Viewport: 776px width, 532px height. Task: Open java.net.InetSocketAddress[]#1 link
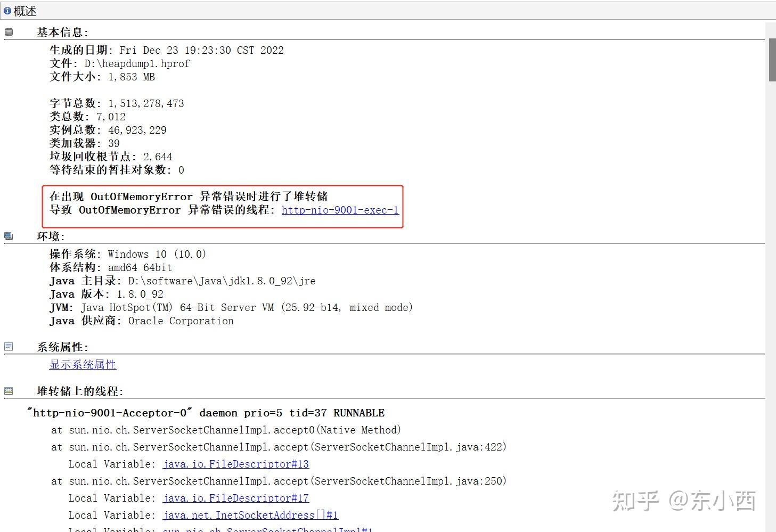(x=250, y=515)
